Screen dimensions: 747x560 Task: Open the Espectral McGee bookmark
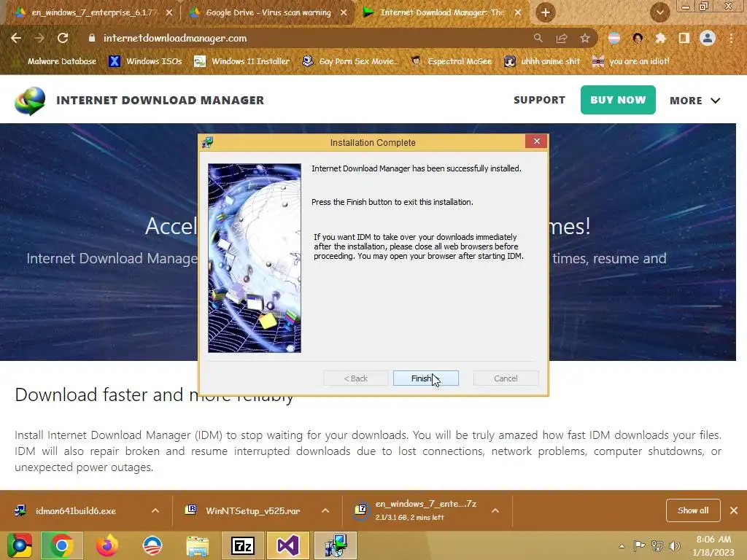(x=452, y=61)
